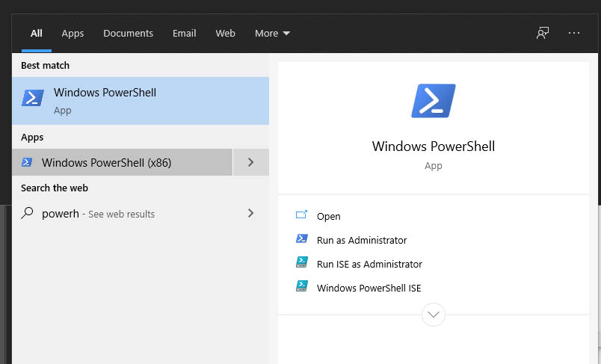Image resolution: width=601 pixels, height=364 pixels.
Task: Launch Windows PowerShell ISE from the action list
Action: (369, 288)
